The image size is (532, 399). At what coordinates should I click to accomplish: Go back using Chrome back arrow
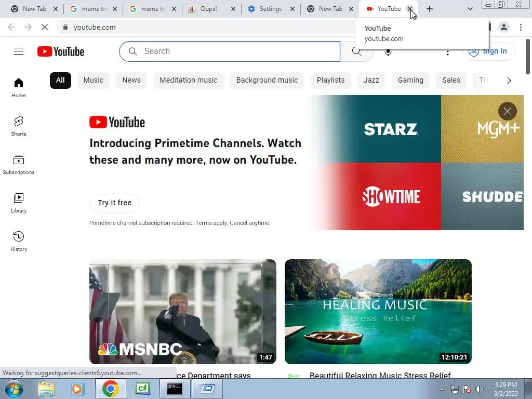click(x=11, y=27)
